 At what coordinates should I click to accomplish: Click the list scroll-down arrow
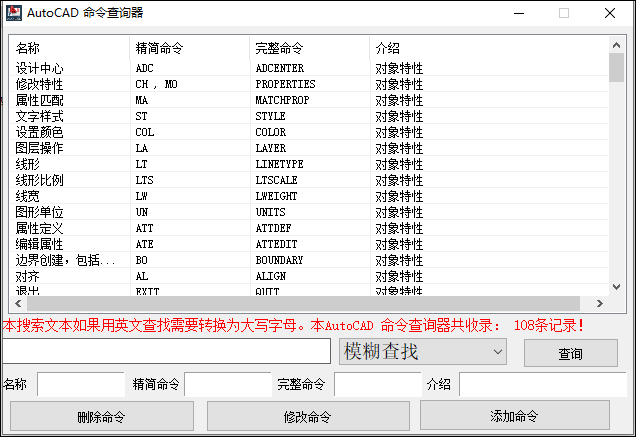tap(617, 287)
